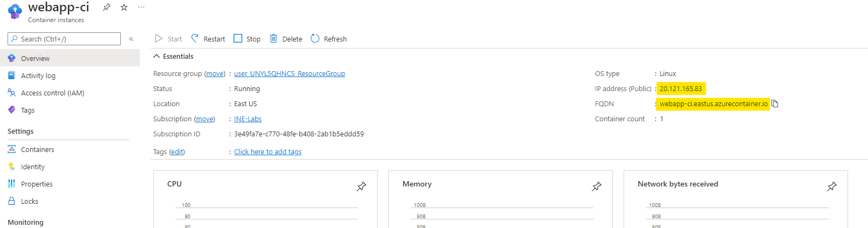Image resolution: width=868 pixels, height=228 pixels.
Task: Delete the container instance
Action: (x=286, y=39)
